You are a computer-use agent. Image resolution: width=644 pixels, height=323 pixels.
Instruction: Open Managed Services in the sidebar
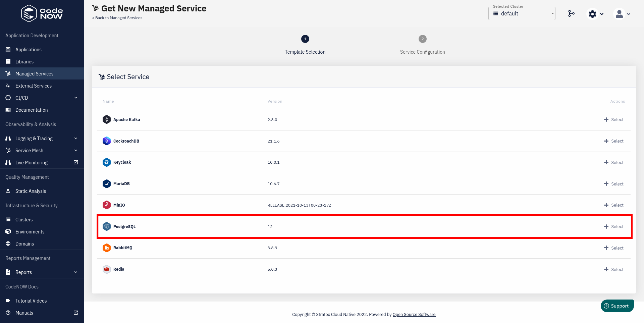click(x=42, y=74)
